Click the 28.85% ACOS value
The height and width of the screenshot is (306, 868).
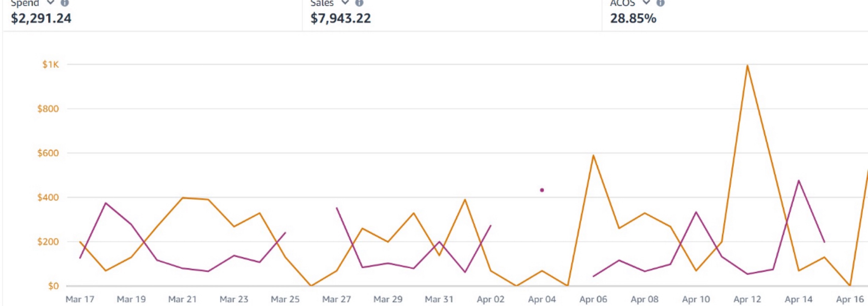pos(633,18)
